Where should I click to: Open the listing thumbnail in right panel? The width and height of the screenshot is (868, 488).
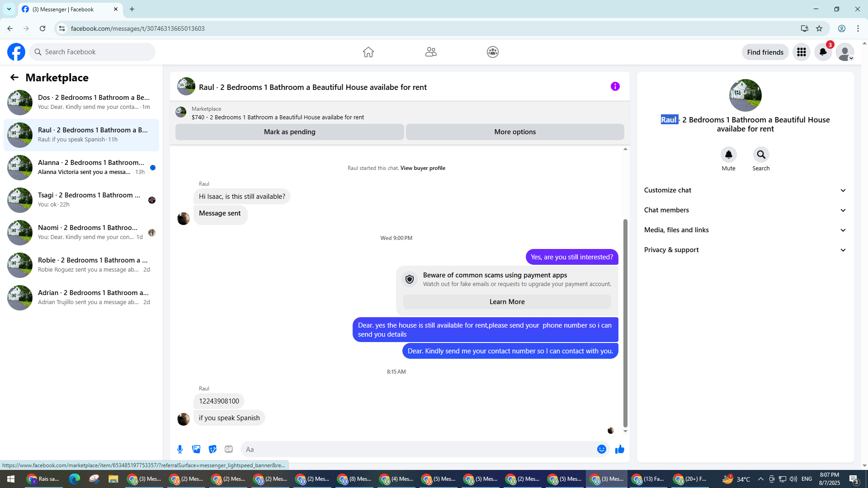coord(745,95)
